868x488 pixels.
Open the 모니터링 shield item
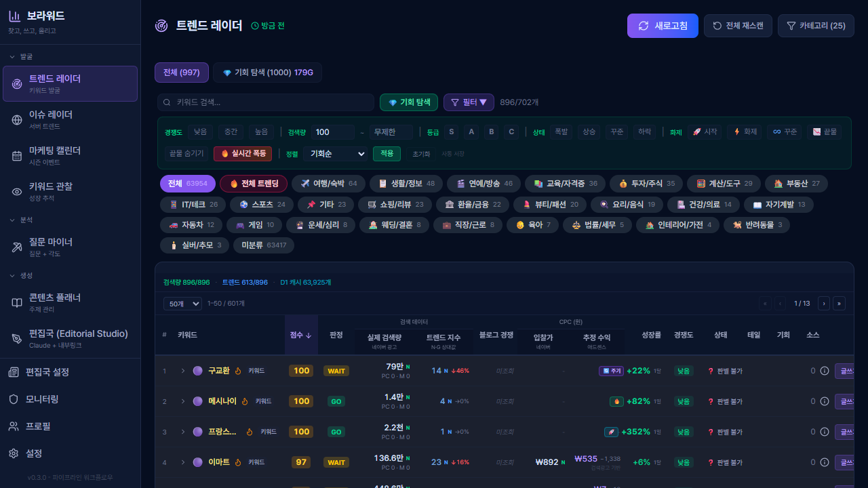(70, 399)
